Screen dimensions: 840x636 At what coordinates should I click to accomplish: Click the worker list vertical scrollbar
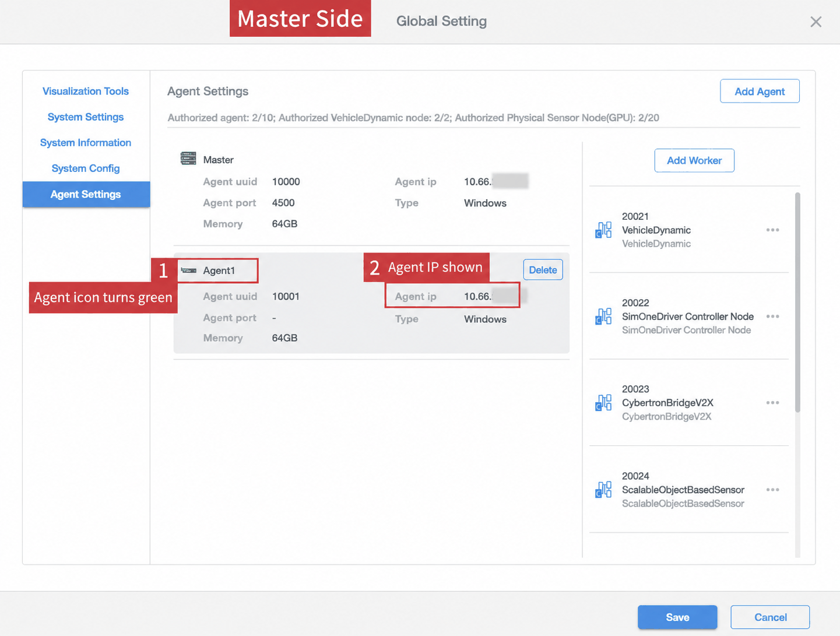click(797, 303)
